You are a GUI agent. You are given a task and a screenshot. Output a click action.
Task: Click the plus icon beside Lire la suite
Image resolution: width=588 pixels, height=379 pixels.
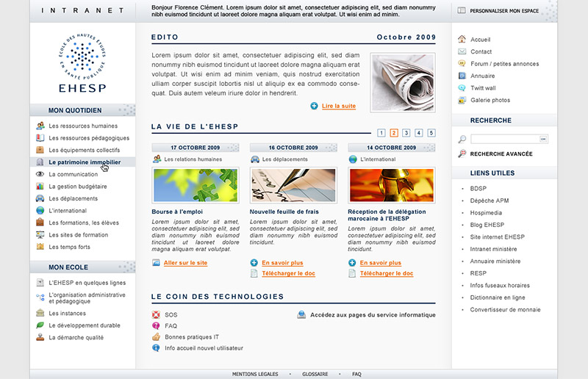click(x=314, y=106)
